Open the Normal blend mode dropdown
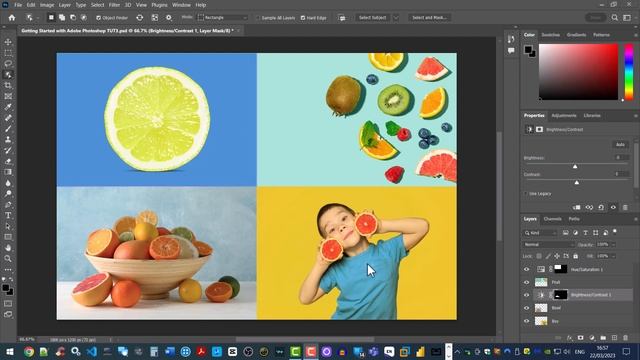The image size is (640, 360). point(548,244)
